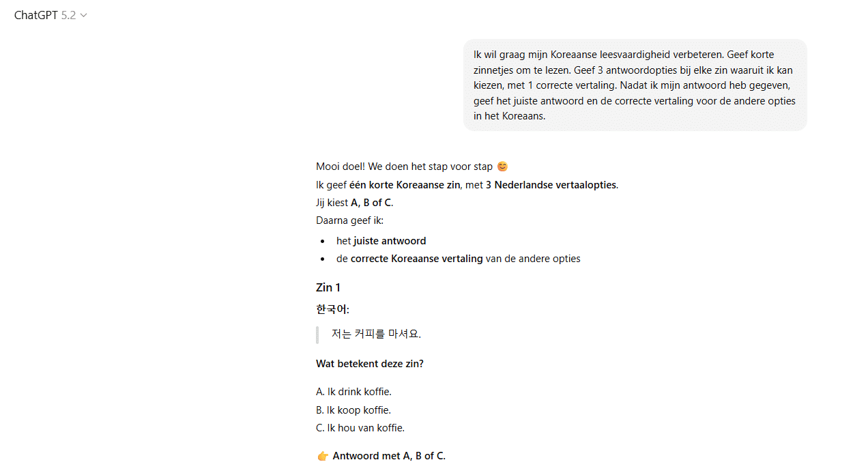Click the bullet item "het juiste antwoord"

[381, 240]
